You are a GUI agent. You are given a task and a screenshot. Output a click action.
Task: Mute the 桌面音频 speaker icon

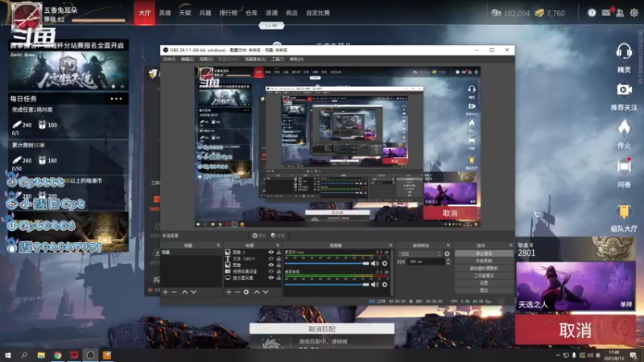click(x=374, y=284)
